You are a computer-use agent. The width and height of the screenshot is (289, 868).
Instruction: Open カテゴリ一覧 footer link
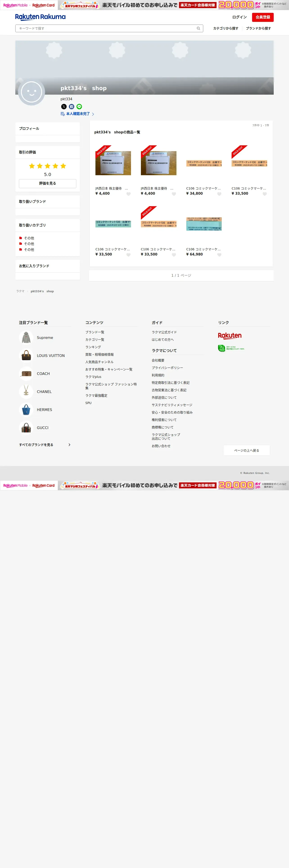pos(95,340)
